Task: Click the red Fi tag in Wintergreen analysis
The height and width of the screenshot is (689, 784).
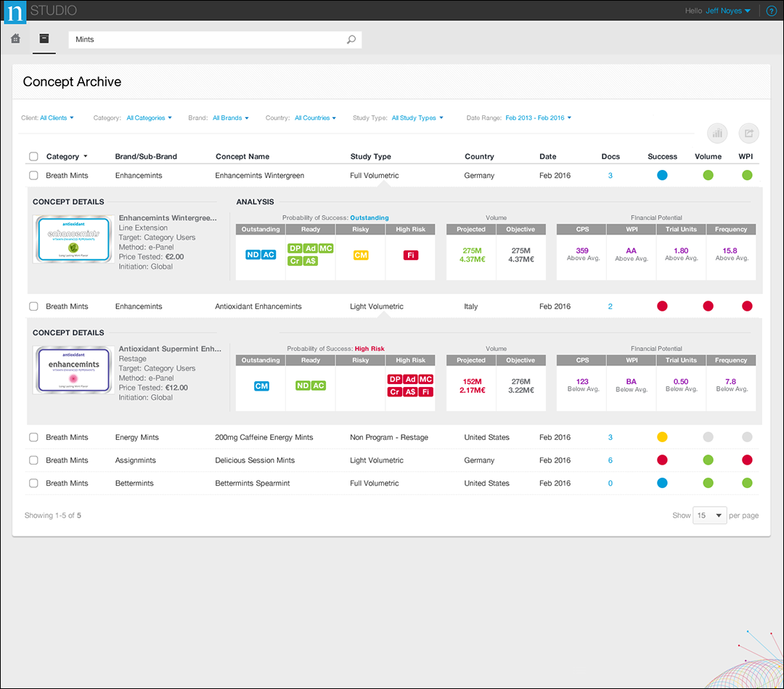Action: 410,255
